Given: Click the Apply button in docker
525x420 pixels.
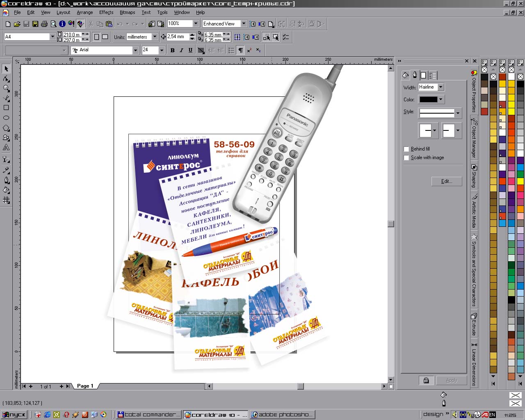Looking at the screenshot, I should pyautogui.click(x=452, y=381).
